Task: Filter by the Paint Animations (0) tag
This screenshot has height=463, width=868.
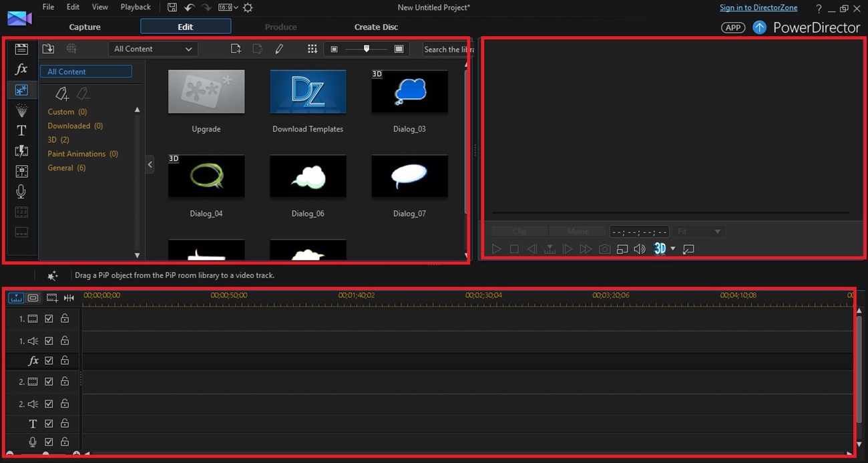Action: [x=83, y=154]
